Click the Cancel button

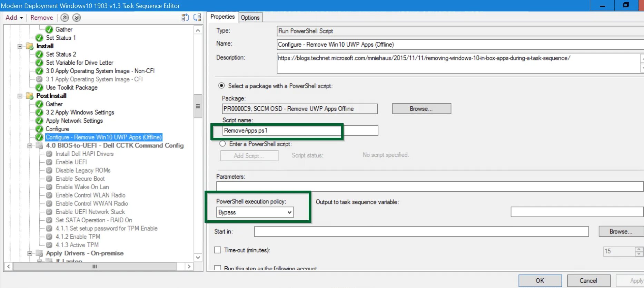tap(588, 281)
